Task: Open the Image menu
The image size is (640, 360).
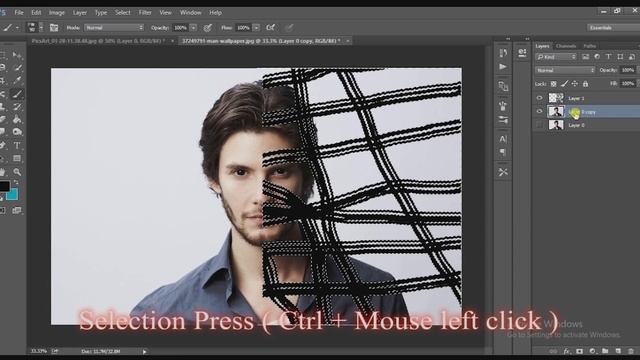Action: tap(57, 13)
